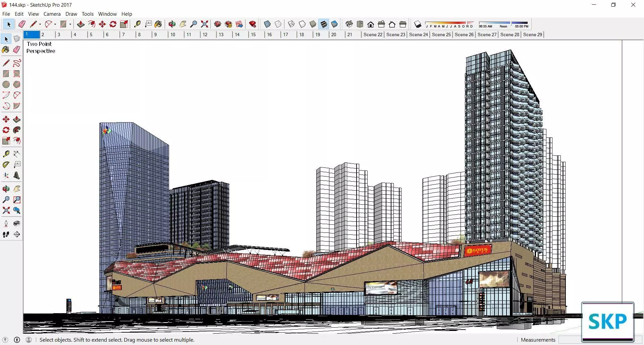The width and height of the screenshot is (644, 345).
Task: Switch to Iso view
Action: click(349, 24)
